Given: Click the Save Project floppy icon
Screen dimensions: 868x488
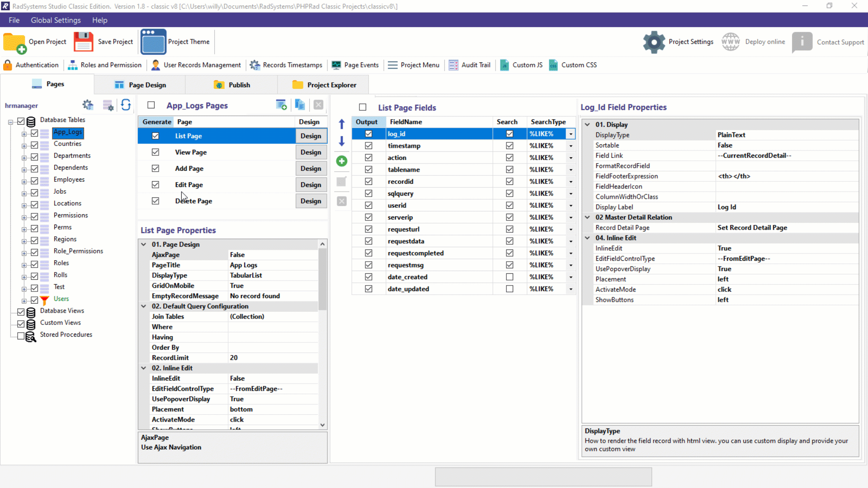Looking at the screenshot, I should (84, 42).
